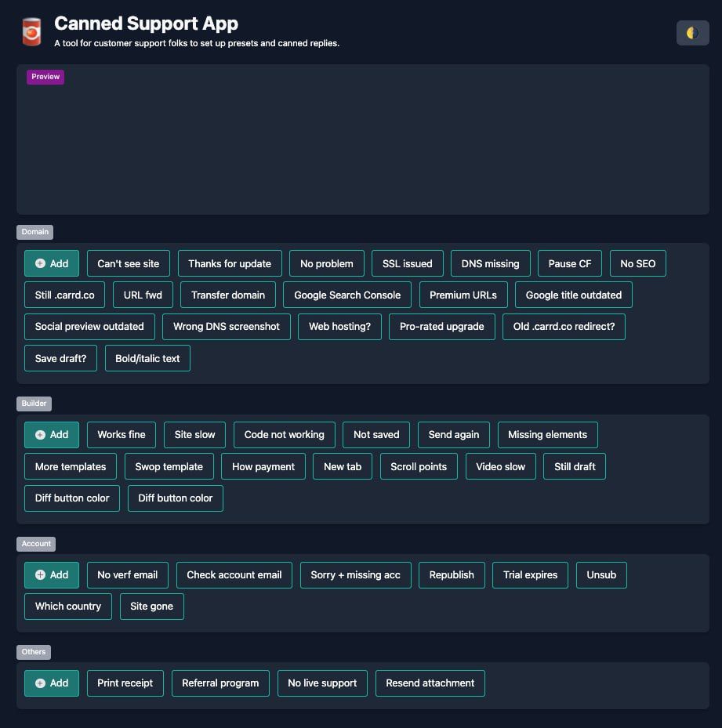Add a new reply in Others section

(52, 683)
